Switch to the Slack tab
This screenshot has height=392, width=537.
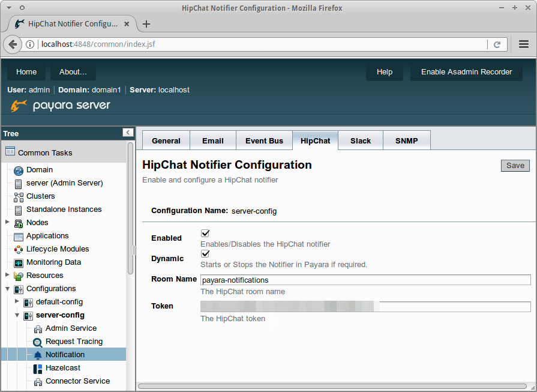[360, 140]
